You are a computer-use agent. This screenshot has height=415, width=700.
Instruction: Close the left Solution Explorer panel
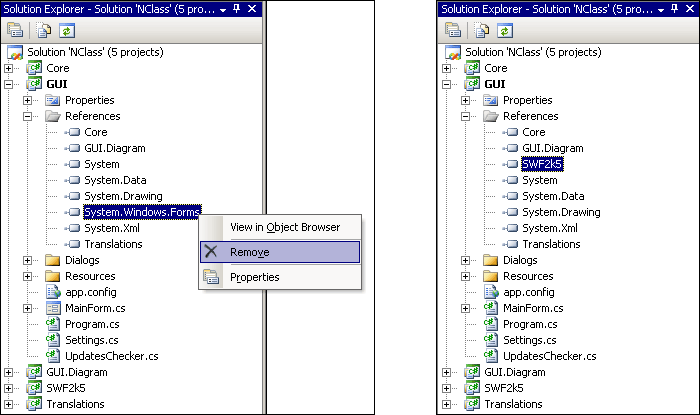click(252, 9)
